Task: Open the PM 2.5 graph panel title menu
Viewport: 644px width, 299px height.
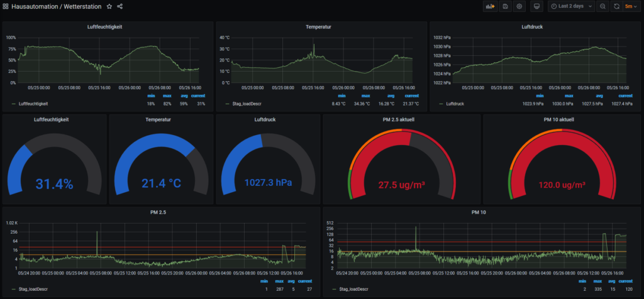Action: pyautogui.click(x=158, y=212)
